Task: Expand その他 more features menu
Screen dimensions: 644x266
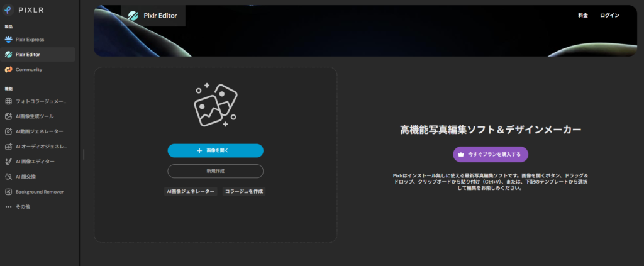Action: click(x=38, y=207)
